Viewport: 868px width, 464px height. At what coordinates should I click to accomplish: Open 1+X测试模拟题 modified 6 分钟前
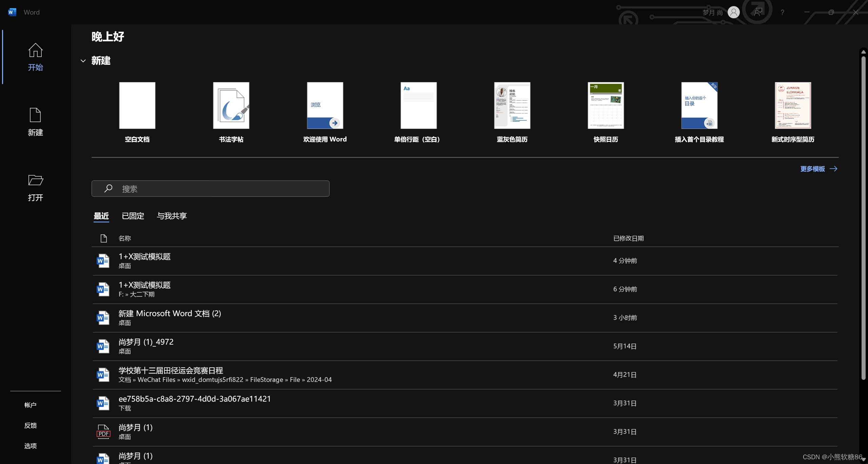465,289
